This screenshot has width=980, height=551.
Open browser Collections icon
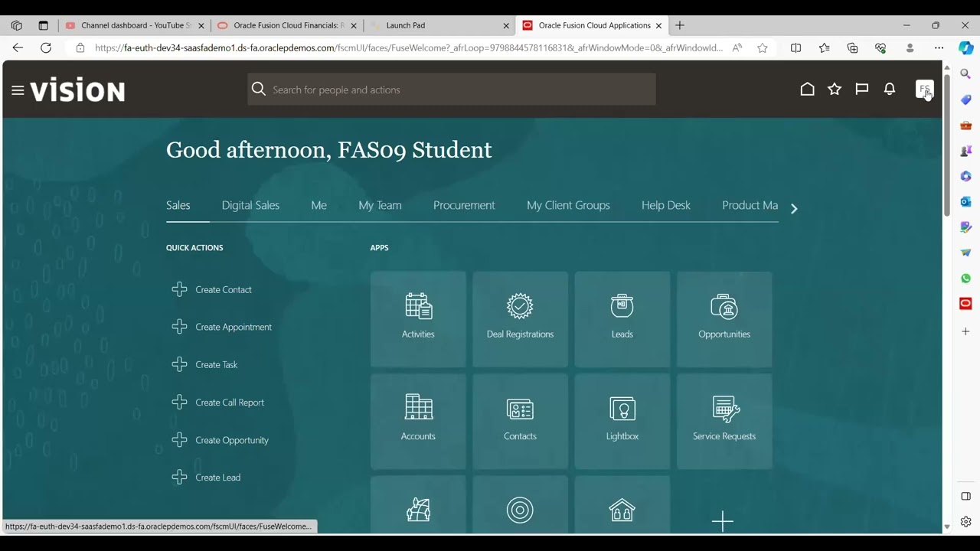point(852,47)
